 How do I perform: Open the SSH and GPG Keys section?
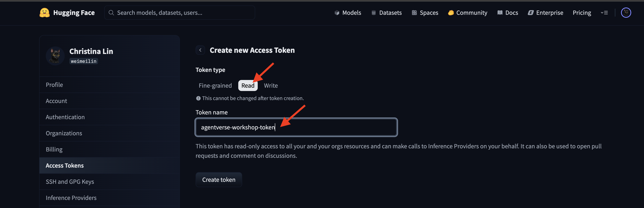pyautogui.click(x=70, y=182)
